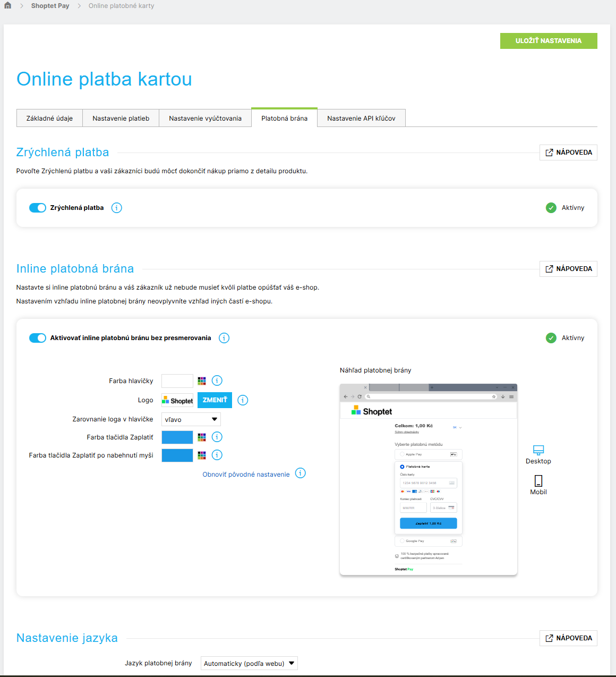
Task: Click Farba tlačidla Zaplatiť blue swatch
Action: pyautogui.click(x=177, y=437)
